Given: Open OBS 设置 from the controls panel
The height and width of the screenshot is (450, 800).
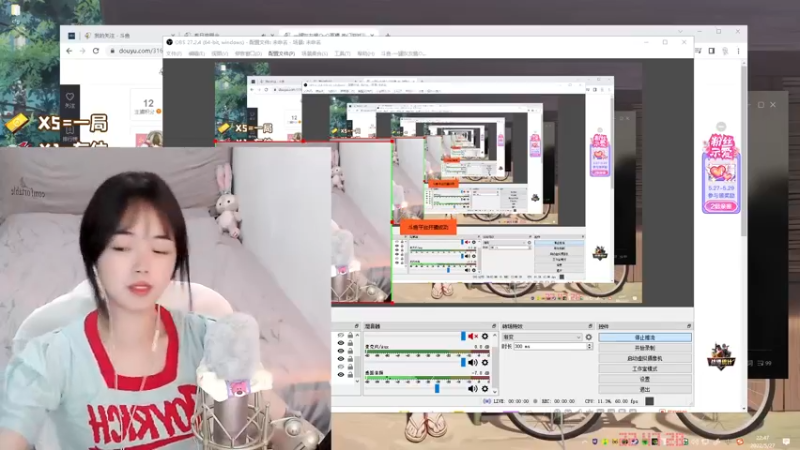Looking at the screenshot, I should 645,379.
